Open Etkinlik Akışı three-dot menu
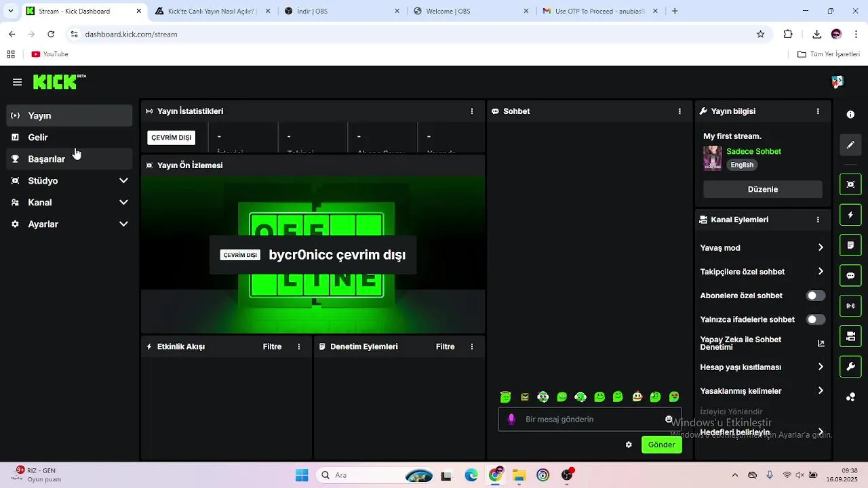This screenshot has width=868, height=488. [x=298, y=346]
